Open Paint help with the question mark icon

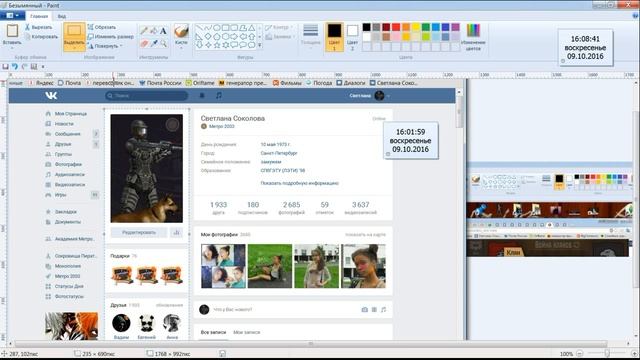(x=635, y=16)
